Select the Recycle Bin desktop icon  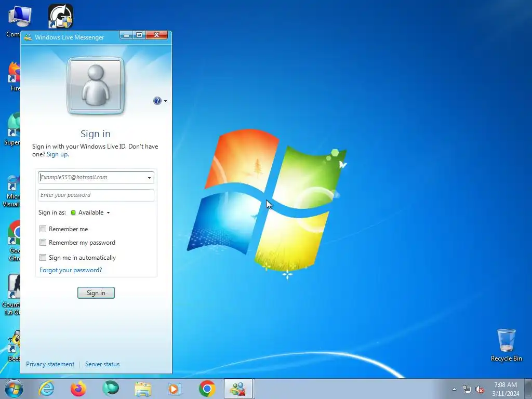pyautogui.click(x=506, y=345)
